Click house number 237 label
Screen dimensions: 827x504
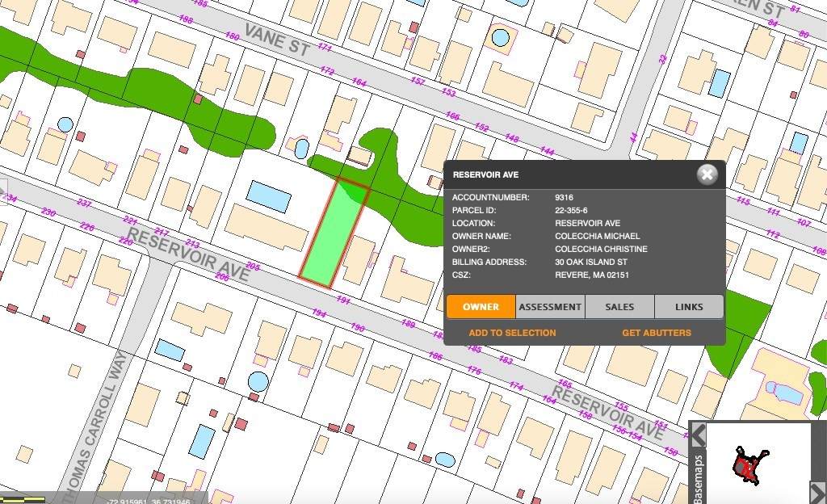[84, 203]
